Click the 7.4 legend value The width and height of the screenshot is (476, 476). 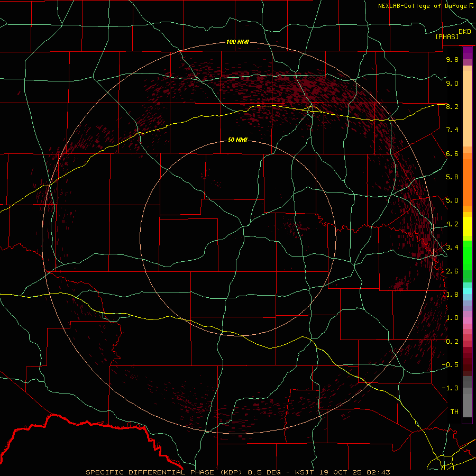[x=452, y=130]
